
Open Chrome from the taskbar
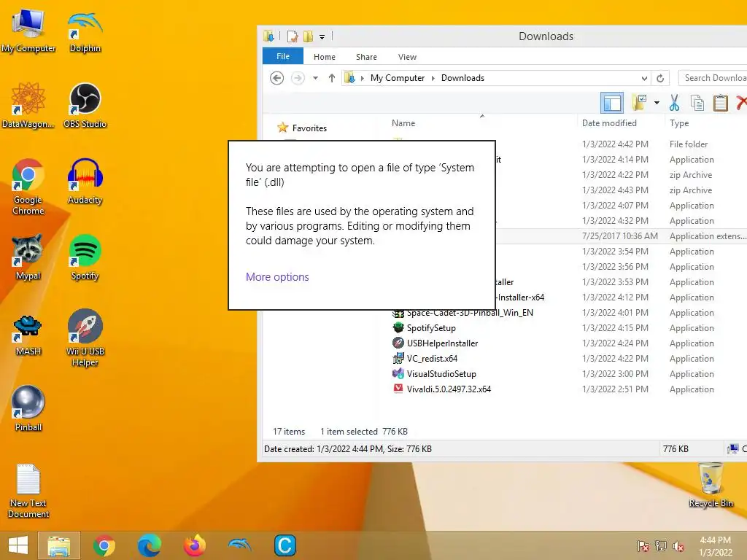pos(104,545)
